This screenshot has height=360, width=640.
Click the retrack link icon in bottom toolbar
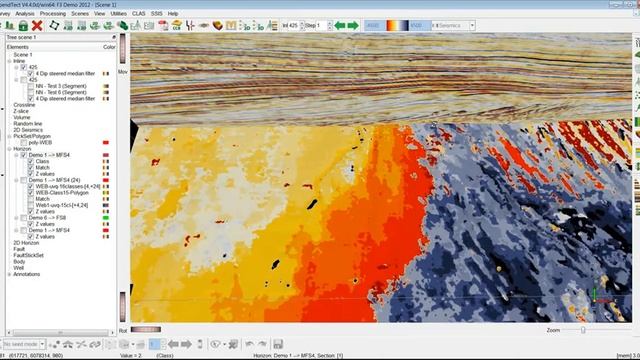pyautogui.click(x=95, y=344)
